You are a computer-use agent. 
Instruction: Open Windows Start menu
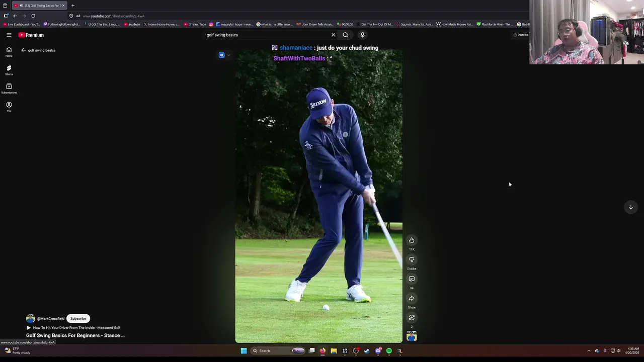click(x=244, y=351)
